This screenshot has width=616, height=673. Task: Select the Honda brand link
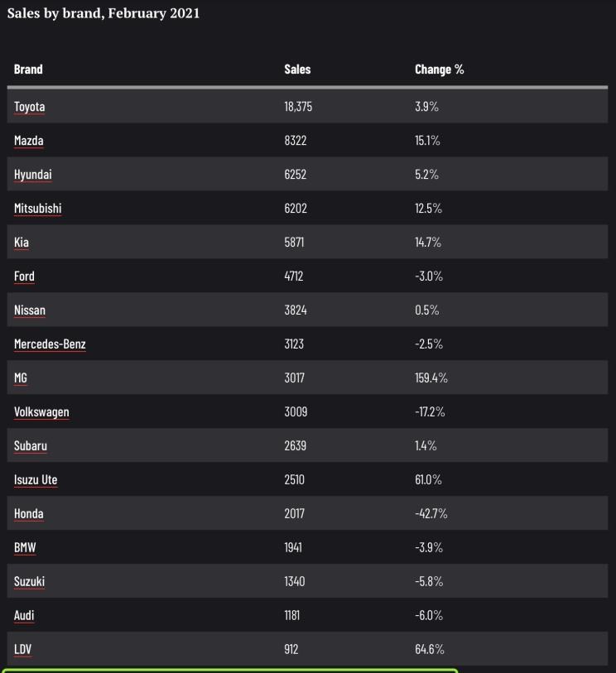point(28,513)
